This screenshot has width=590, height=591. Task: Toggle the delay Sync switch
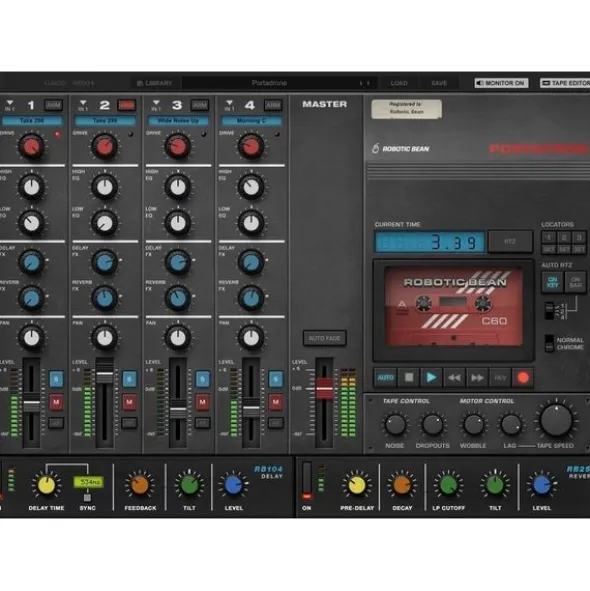click(87, 498)
